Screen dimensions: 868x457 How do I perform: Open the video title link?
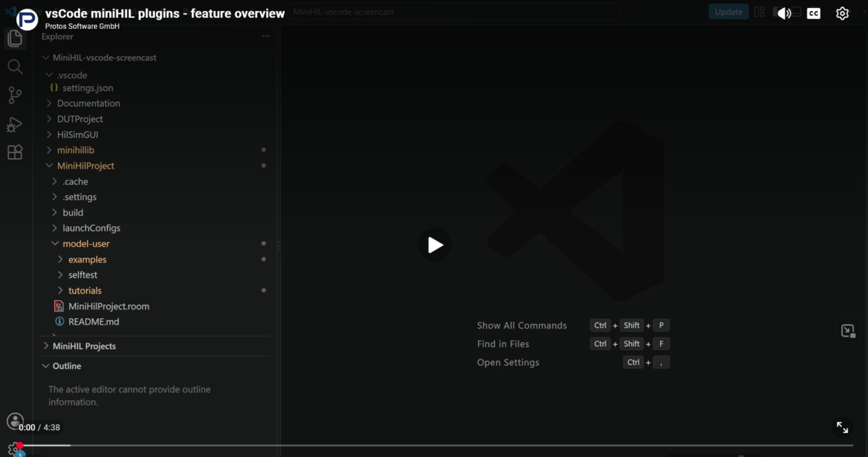tap(165, 14)
